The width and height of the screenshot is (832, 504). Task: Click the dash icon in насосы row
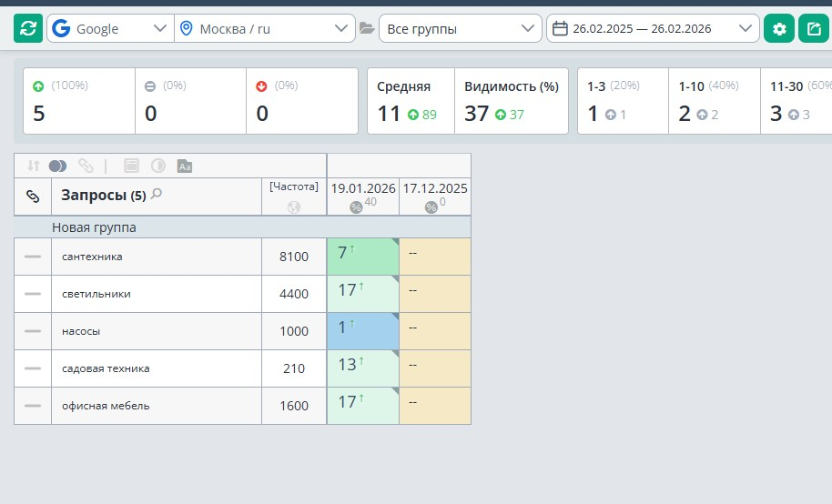[x=33, y=331]
